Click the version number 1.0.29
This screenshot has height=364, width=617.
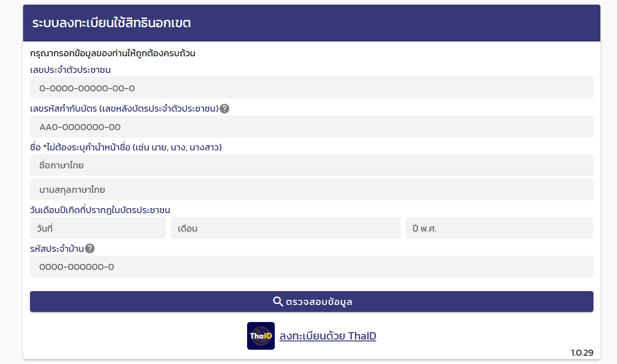click(582, 353)
